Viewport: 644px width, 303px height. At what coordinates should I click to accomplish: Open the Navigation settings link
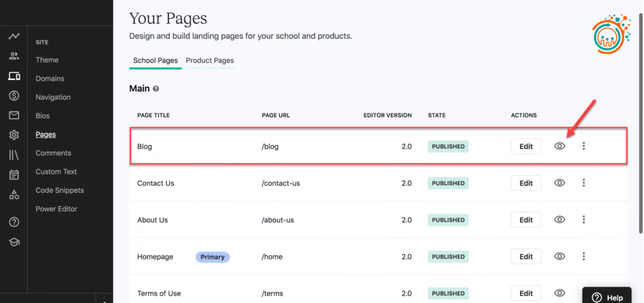point(53,97)
